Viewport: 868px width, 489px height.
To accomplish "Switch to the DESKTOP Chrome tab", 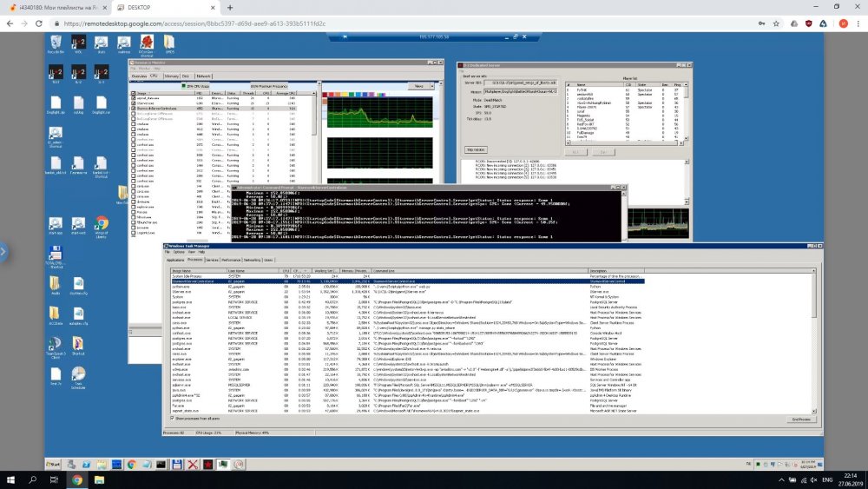I will coord(166,8).
